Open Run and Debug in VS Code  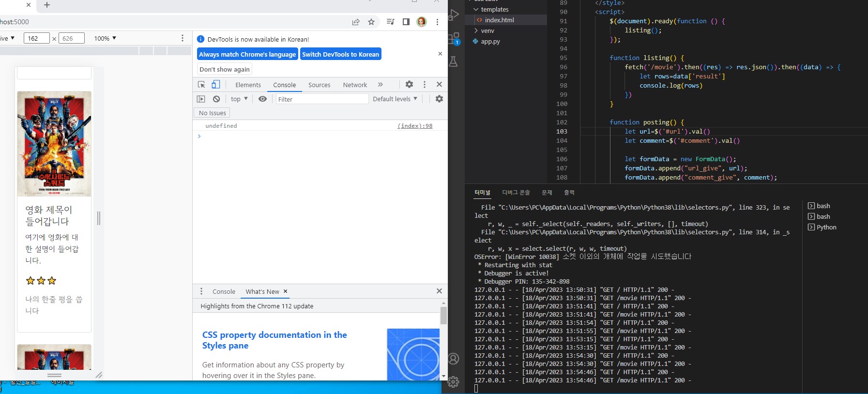click(x=454, y=15)
